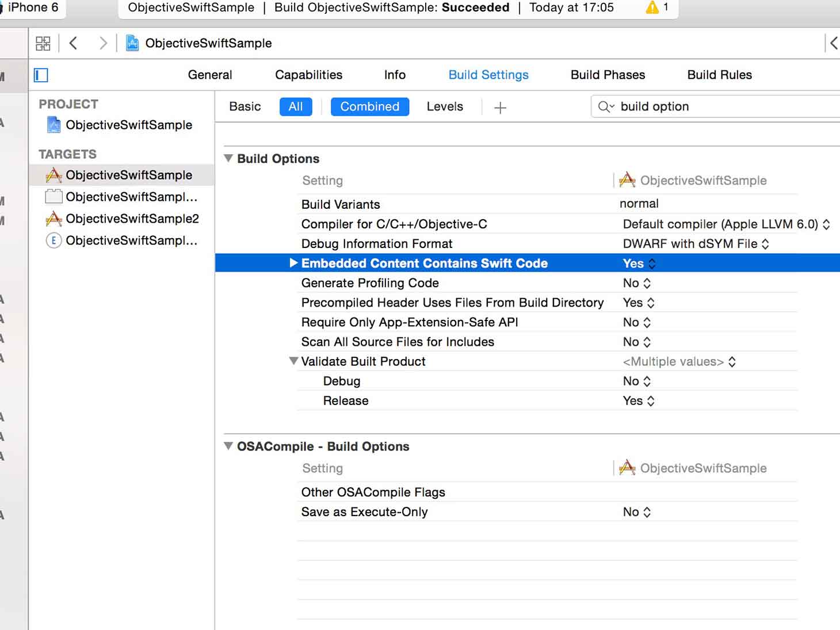The height and width of the screenshot is (630, 840).
Task: Select the ObjectiveSwiftSample project file icon
Action: point(54,125)
